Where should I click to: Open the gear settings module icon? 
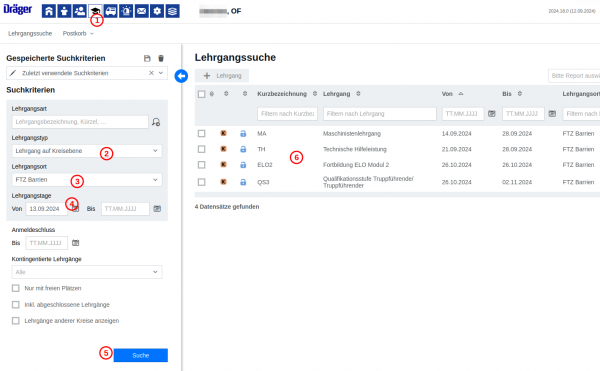pyautogui.click(x=157, y=11)
